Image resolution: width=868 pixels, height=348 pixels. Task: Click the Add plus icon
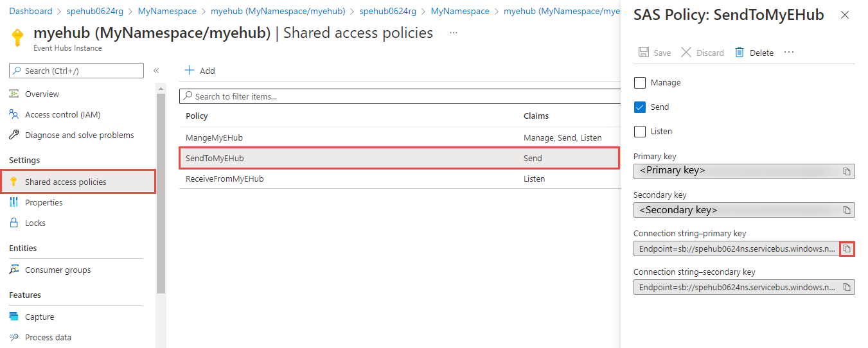[190, 71]
